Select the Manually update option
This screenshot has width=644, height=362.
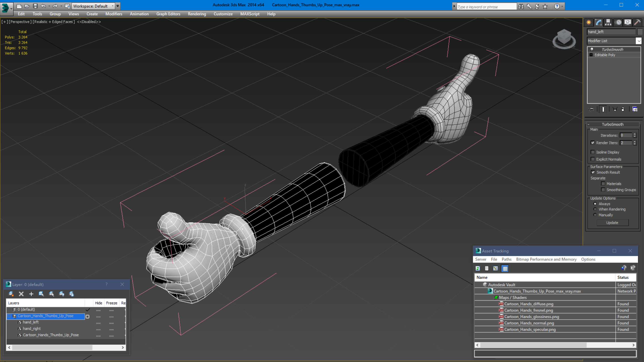pyautogui.click(x=595, y=215)
